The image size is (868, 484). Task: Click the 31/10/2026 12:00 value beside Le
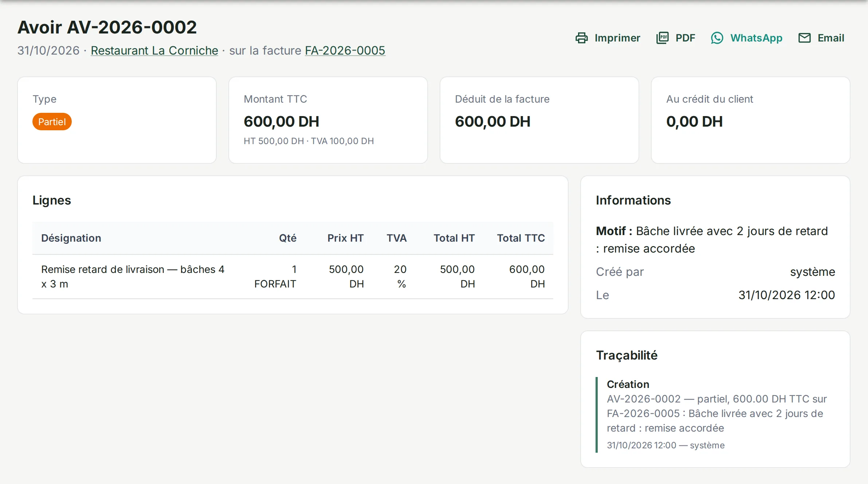point(787,295)
